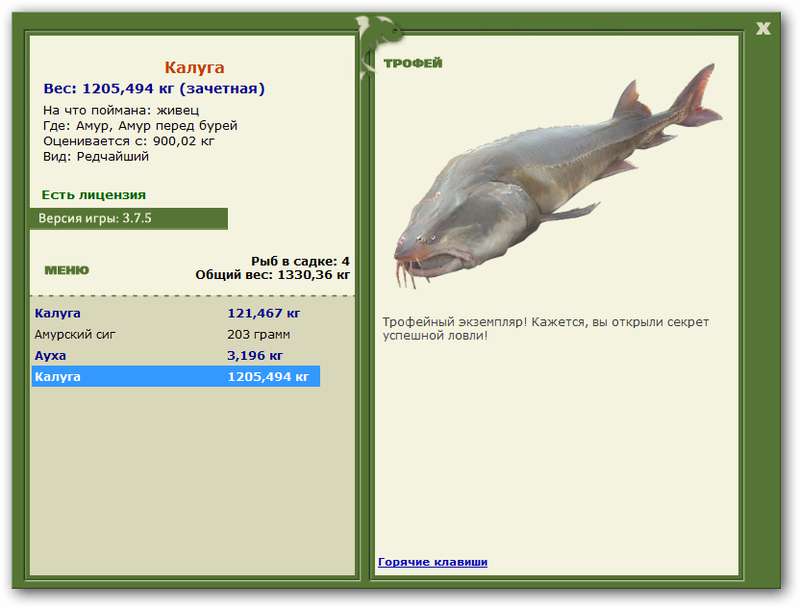Screen dimensions: 800x608
Task: Click the Есть лицензия label
Action: pos(94,195)
